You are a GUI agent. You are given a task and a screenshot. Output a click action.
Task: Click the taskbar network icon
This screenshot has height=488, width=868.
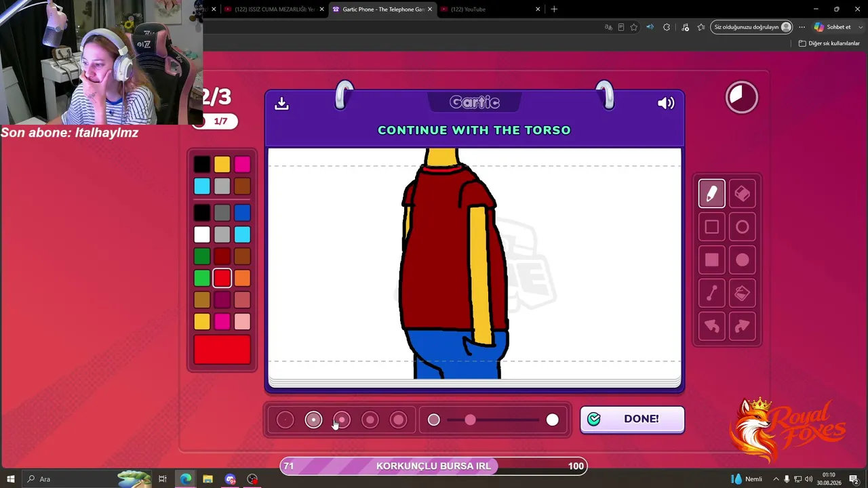797,479
